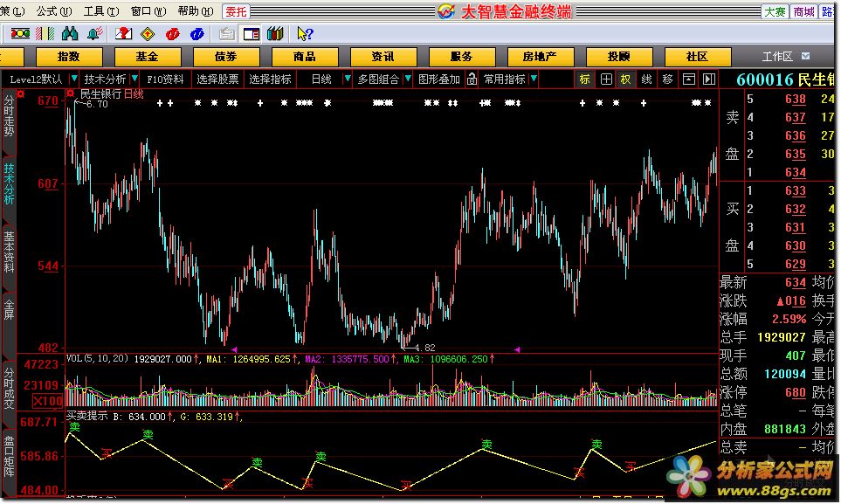Click the 商品 category button
This screenshot has height=504, width=841.
pyautogui.click(x=305, y=57)
